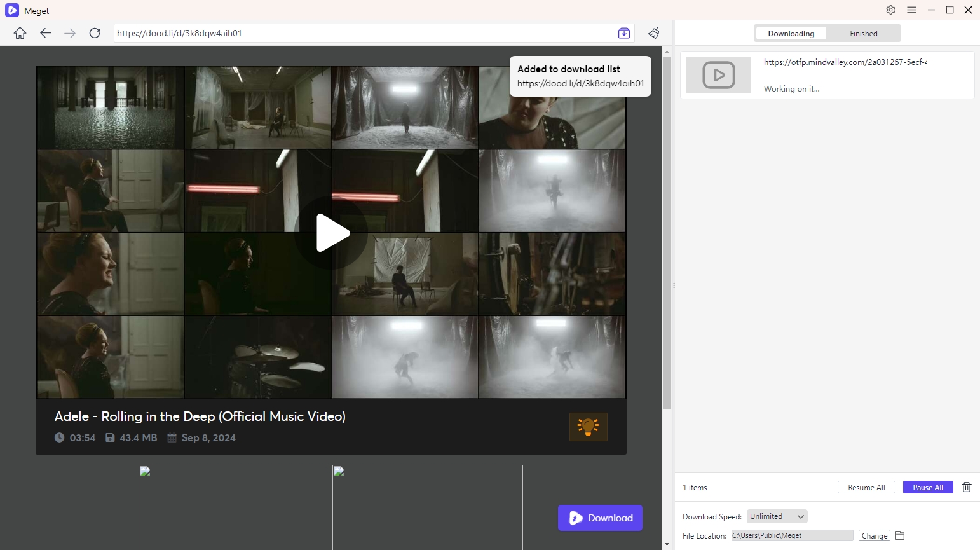
Task: Click the 'Added to download list' notification
Action: [580, 76]
